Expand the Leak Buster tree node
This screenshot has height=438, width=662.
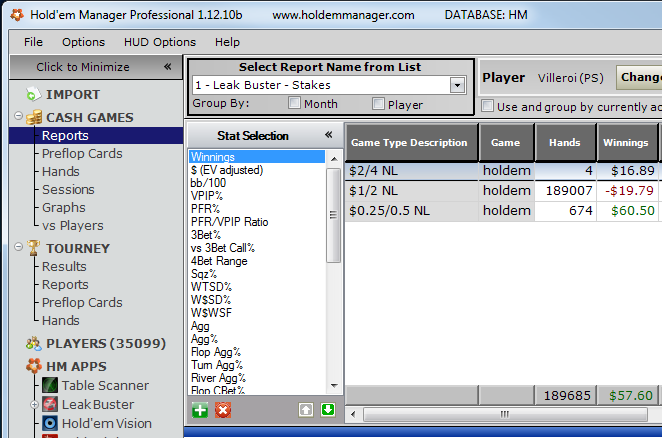34,405
